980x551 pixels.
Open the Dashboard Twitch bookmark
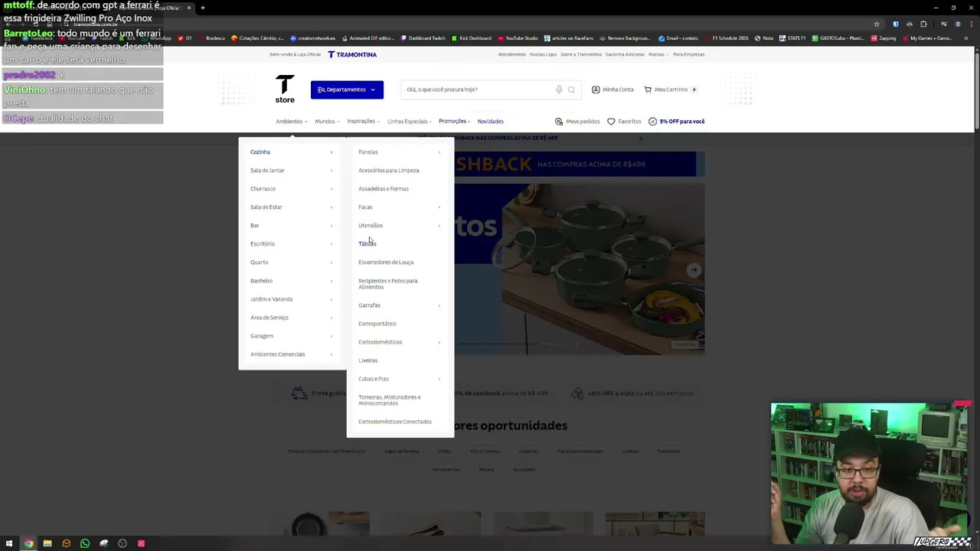coord(423,38)
